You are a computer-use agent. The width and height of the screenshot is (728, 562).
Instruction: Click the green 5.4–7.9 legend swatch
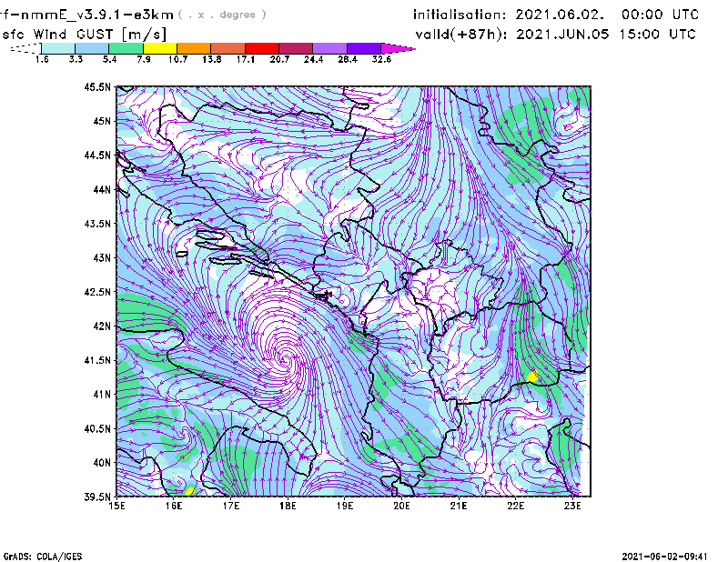(x=126, y=48)
